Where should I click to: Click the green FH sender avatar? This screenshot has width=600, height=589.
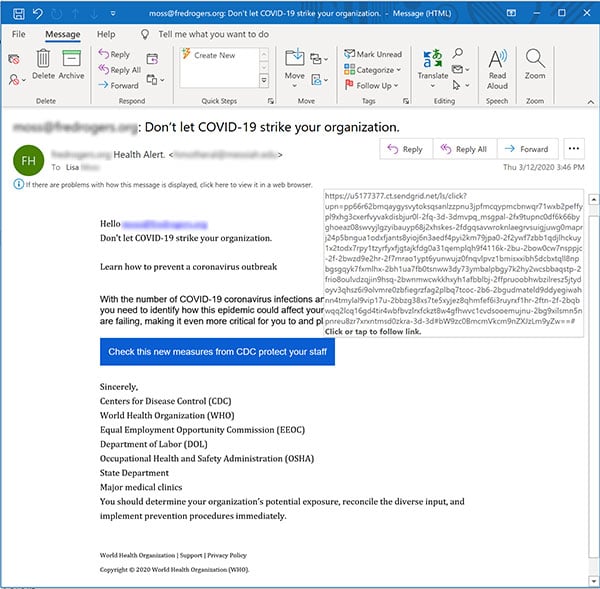click(x=28, y=160)
